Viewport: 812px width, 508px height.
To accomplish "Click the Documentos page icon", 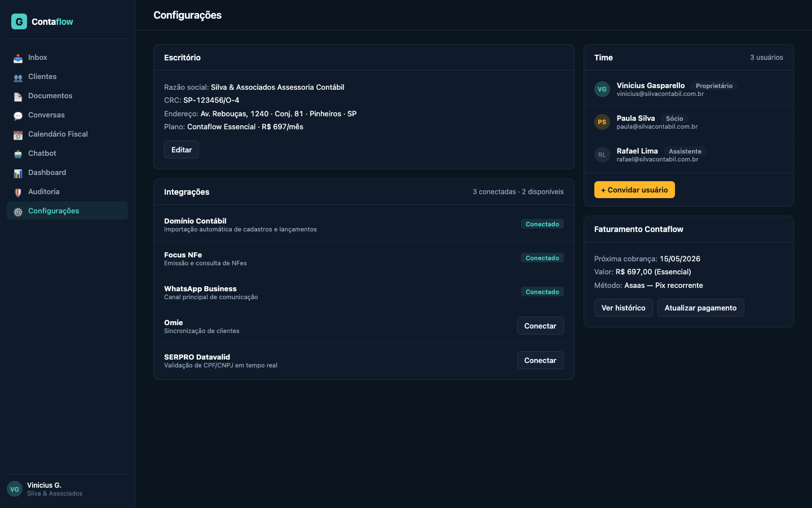I will tap(18, 97).
